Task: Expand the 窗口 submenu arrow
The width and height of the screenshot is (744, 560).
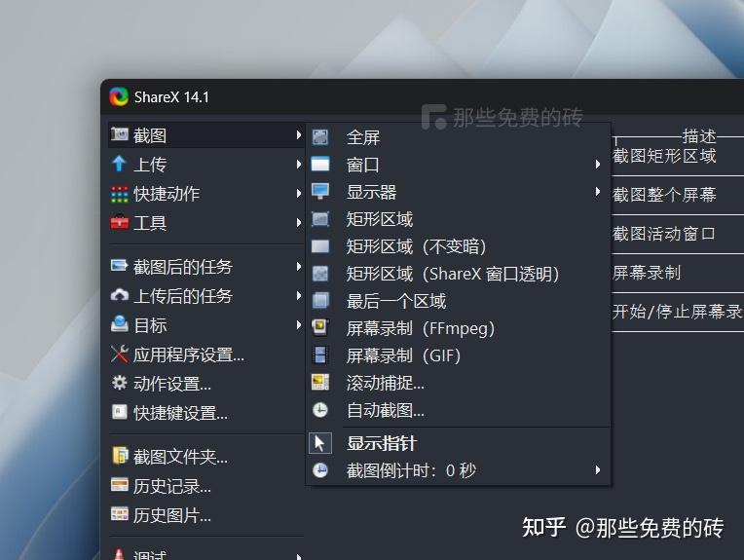Action: 598,165
